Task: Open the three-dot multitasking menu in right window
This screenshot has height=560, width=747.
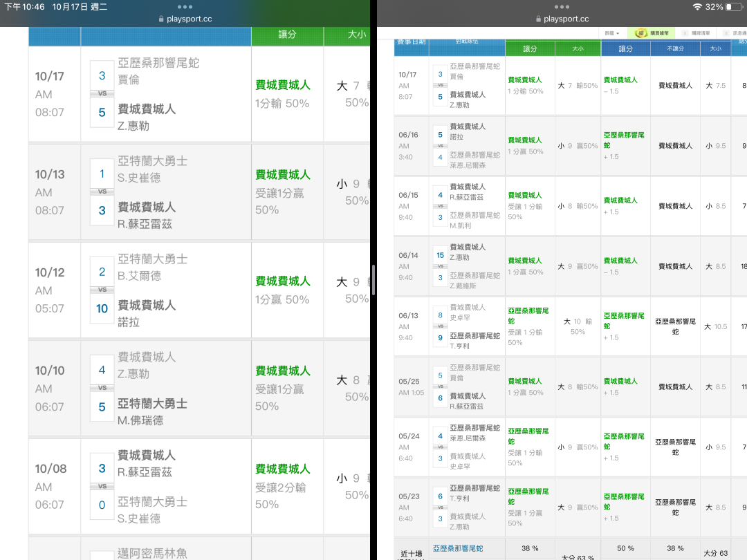Action: point(562,7)
